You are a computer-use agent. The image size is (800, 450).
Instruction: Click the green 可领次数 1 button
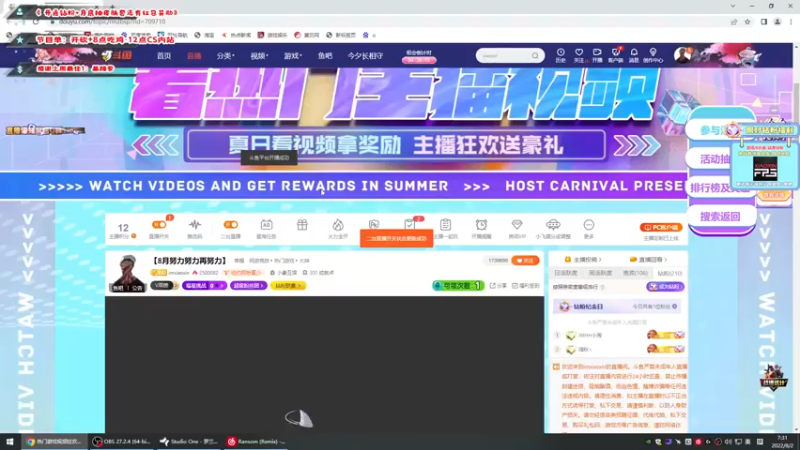tap(458, 286)
